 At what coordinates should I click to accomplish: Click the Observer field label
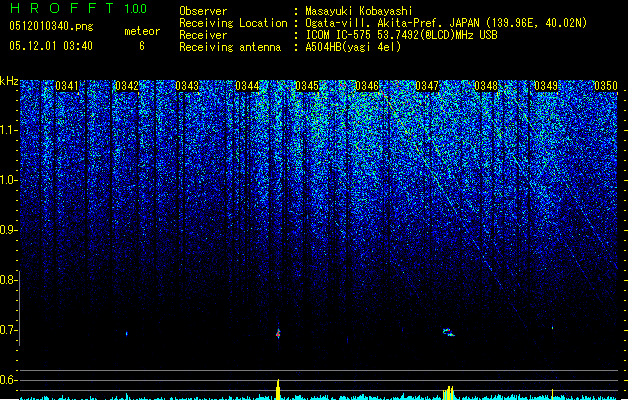point(203,11)
